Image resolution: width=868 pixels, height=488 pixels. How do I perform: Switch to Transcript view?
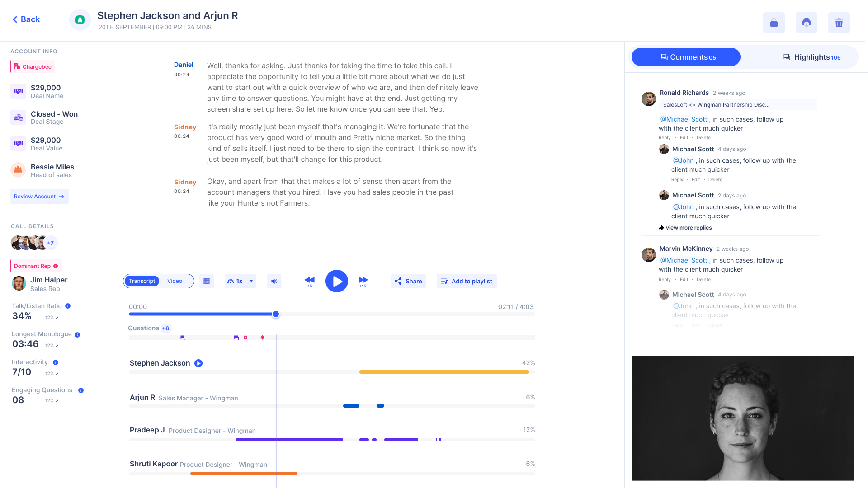coord(142,281)
